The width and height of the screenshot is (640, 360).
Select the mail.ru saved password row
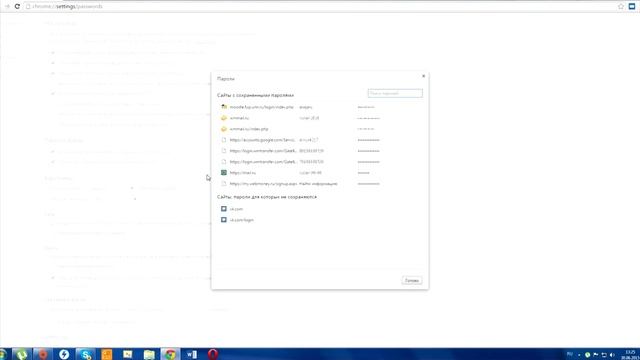(320, 173)
